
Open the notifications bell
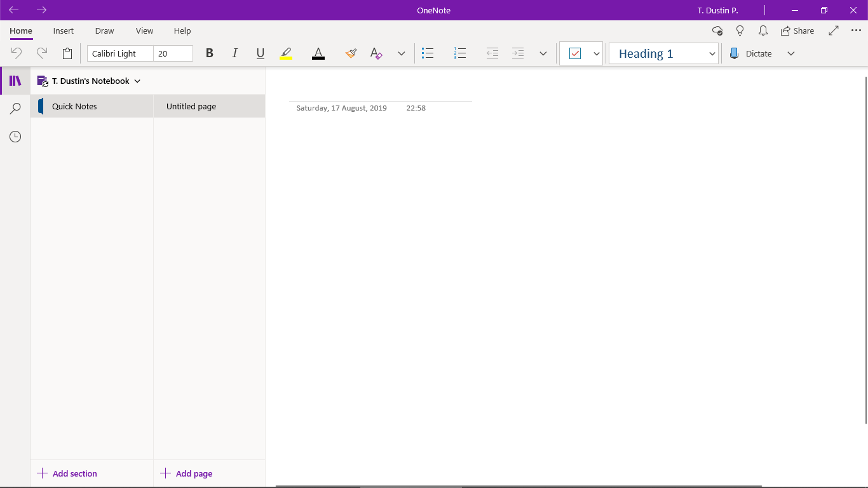click(x=763, y=30)
